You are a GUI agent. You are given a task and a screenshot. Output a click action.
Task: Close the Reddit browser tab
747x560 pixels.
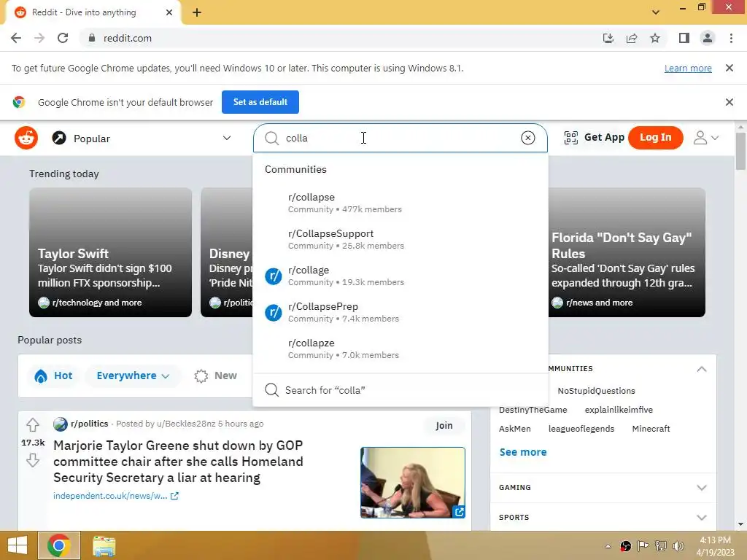(169, 12)
